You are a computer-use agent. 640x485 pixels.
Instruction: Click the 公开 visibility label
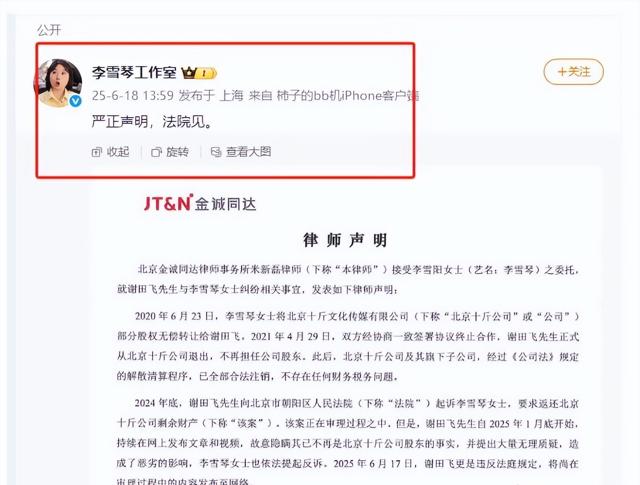(49, 30)
